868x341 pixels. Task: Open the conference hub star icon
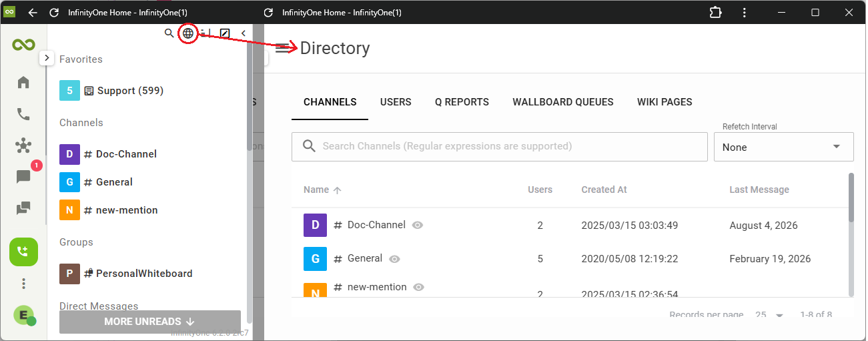[x=23, y=145]
